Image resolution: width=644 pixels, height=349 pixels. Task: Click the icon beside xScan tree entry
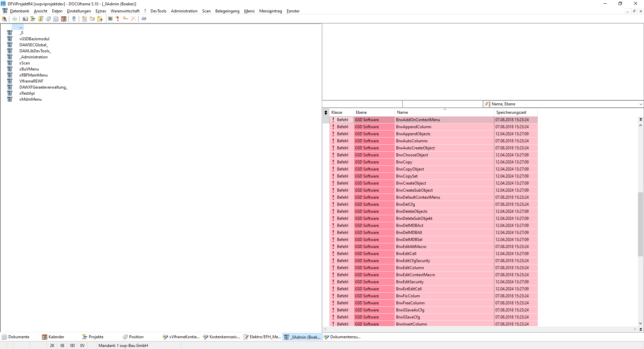10,63
